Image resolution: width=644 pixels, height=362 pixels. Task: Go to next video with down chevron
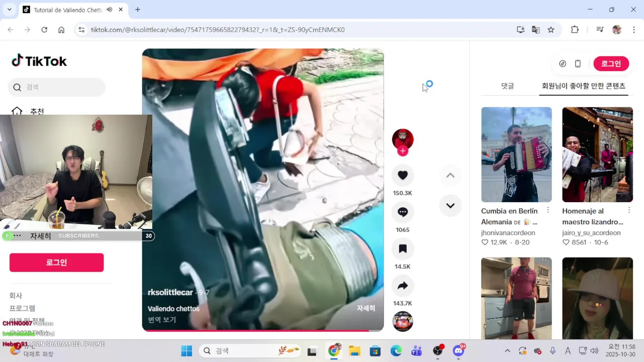(450, 205)
